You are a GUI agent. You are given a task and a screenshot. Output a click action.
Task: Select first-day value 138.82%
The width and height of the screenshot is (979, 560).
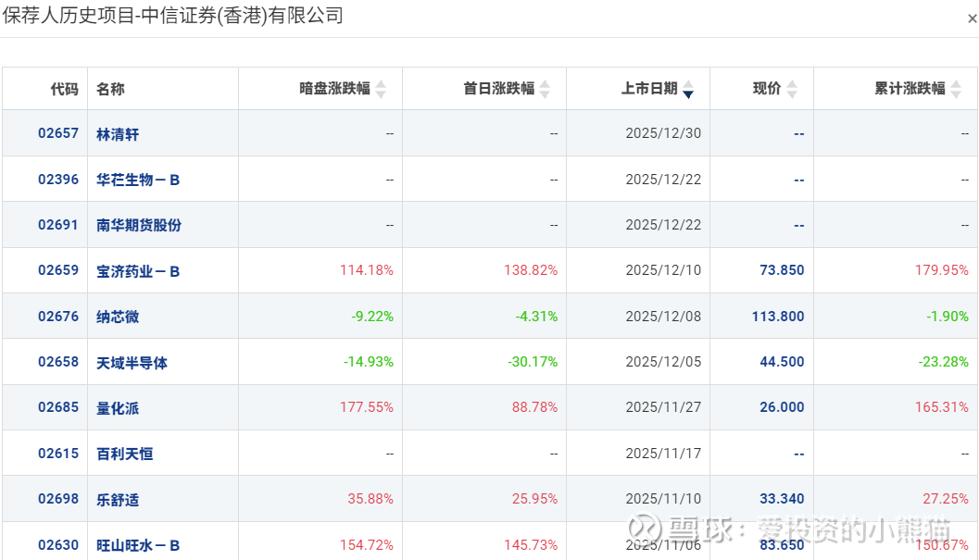[x=531, y=270]
